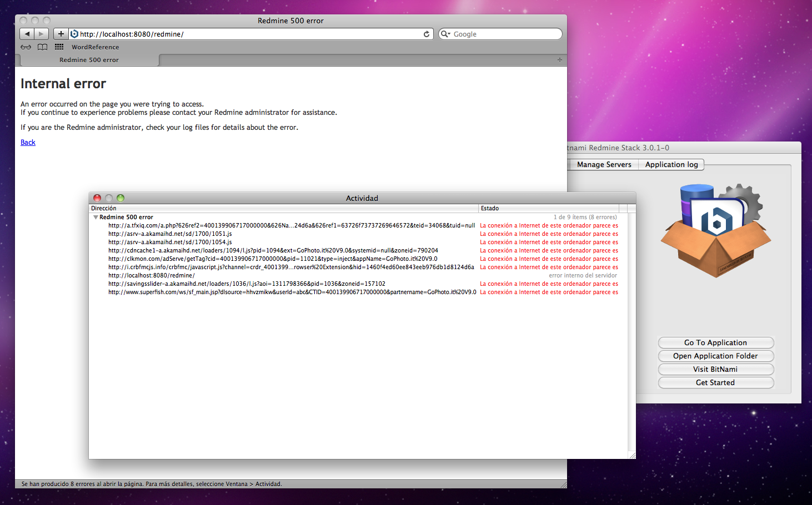
Task: Sort by Dirección column header
Action: click(x=283, y=208)
